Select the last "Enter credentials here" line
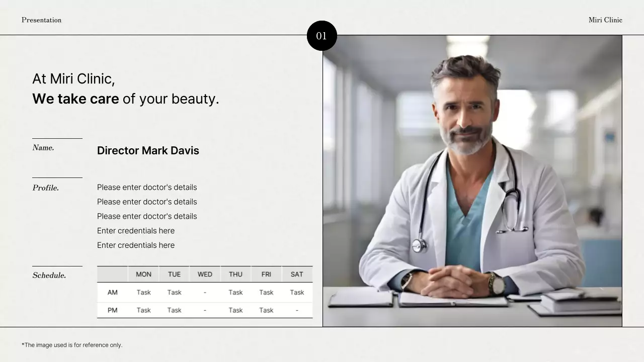Screen dimensions: 644x362 [x=136, y=245]
